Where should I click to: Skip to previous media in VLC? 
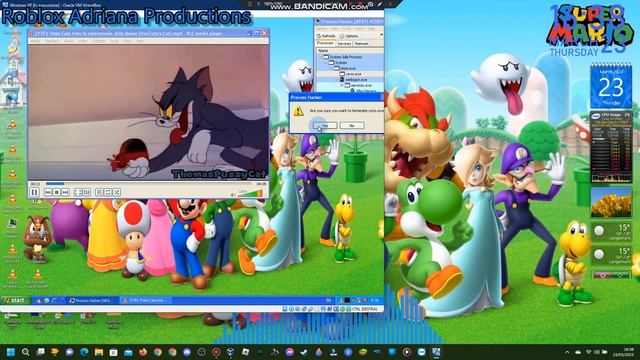(48, 192)
